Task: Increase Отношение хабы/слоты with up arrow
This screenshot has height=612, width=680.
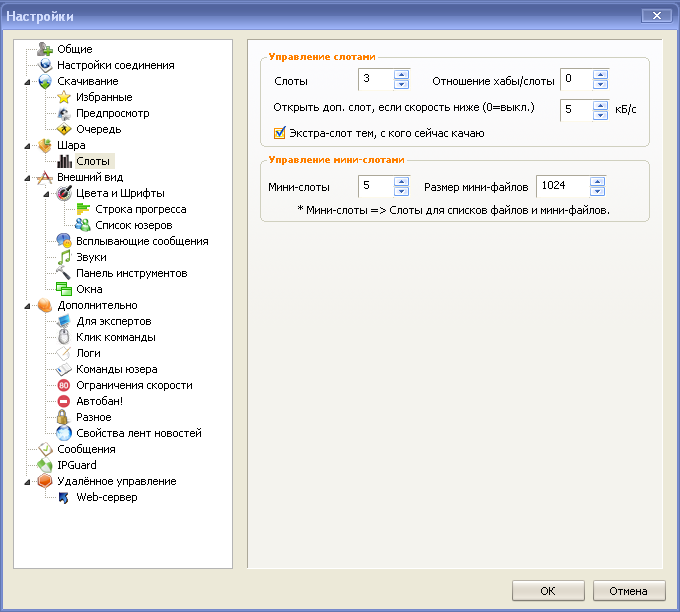Action: point(600,74)
